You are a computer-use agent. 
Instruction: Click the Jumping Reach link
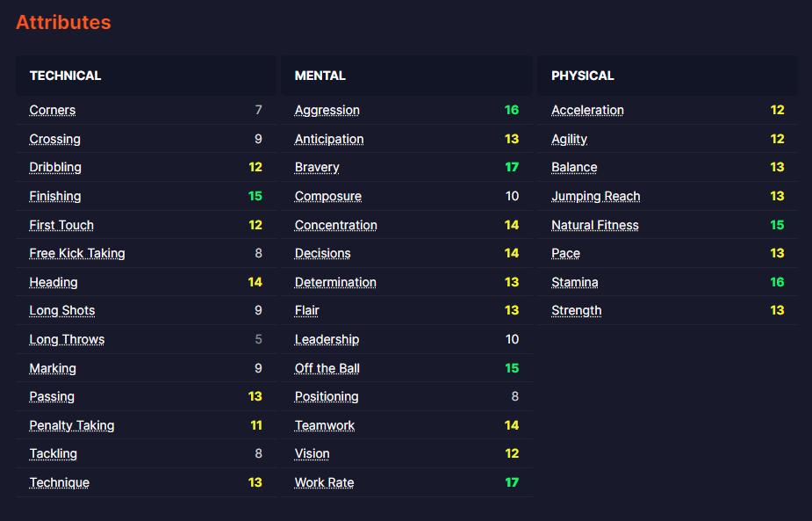pos(596,196)
